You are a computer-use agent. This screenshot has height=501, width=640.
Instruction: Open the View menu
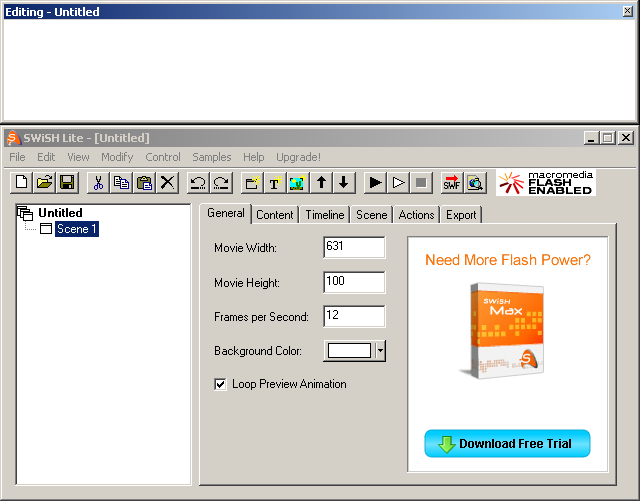(78, 157)
